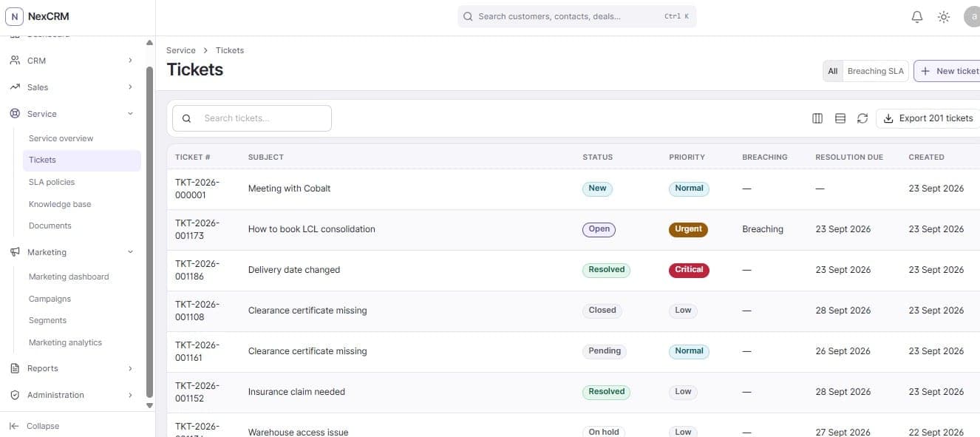
Task: Click the magnifier icon in Search tickets
Action: tap(186, 118)
